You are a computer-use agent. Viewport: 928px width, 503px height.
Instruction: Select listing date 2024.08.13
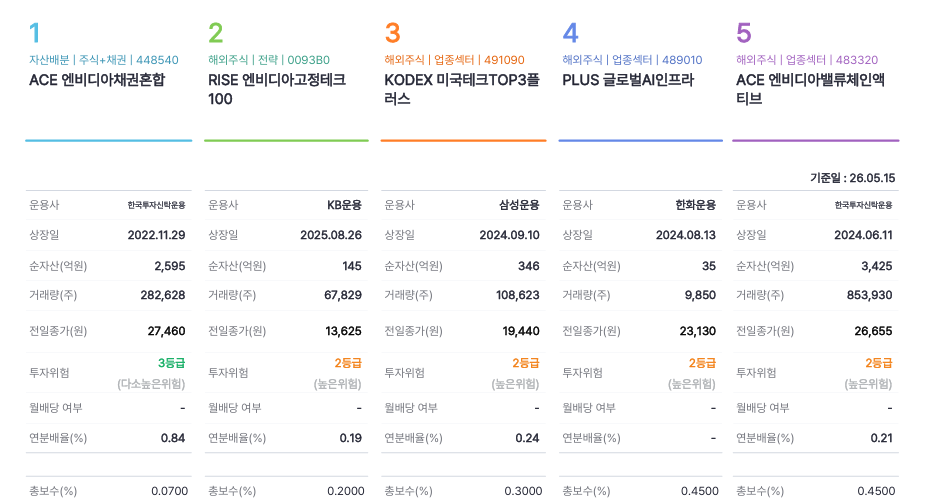click(x=685, y=235)
